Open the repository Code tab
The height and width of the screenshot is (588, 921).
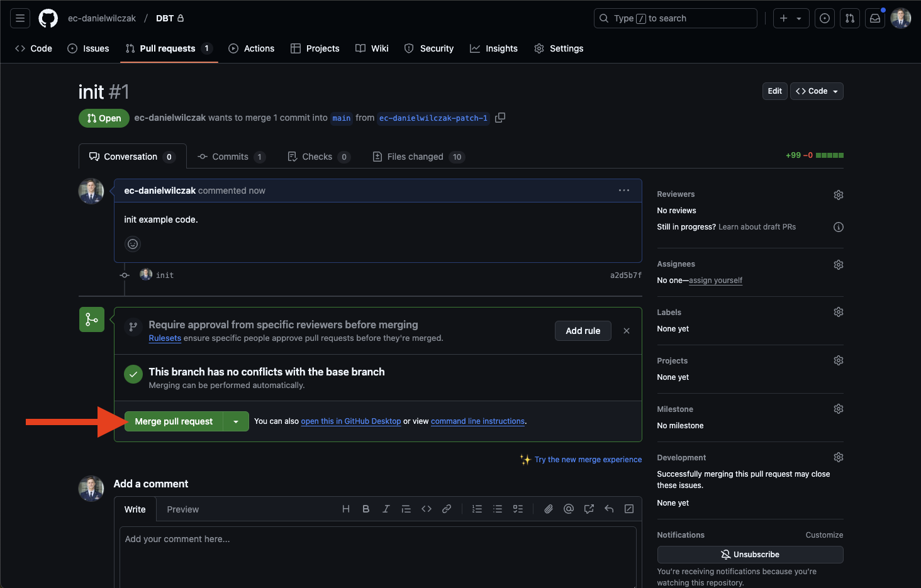[x=33, y=48]
